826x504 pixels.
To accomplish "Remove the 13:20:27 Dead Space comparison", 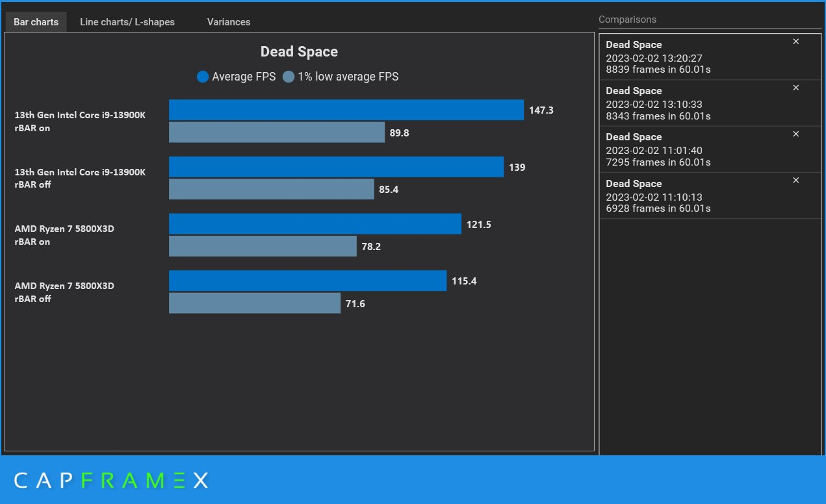I will coord(795,42).
